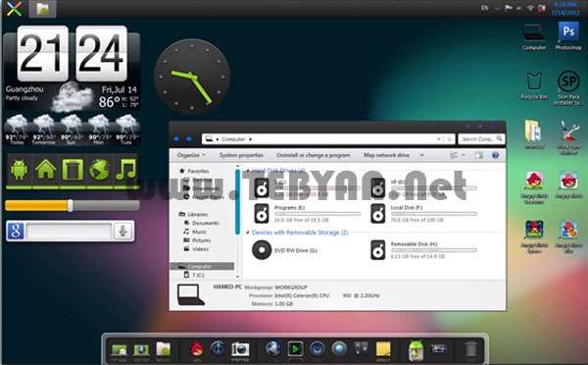Image resolution: width=588 pixels, height=365 pixels.
Task: Click Uninstall or change a program
Action: 314,155
